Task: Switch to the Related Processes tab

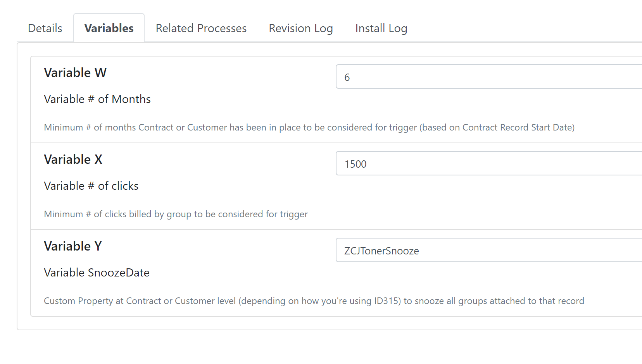Action: pyautogui.click(x=201, y=28)
